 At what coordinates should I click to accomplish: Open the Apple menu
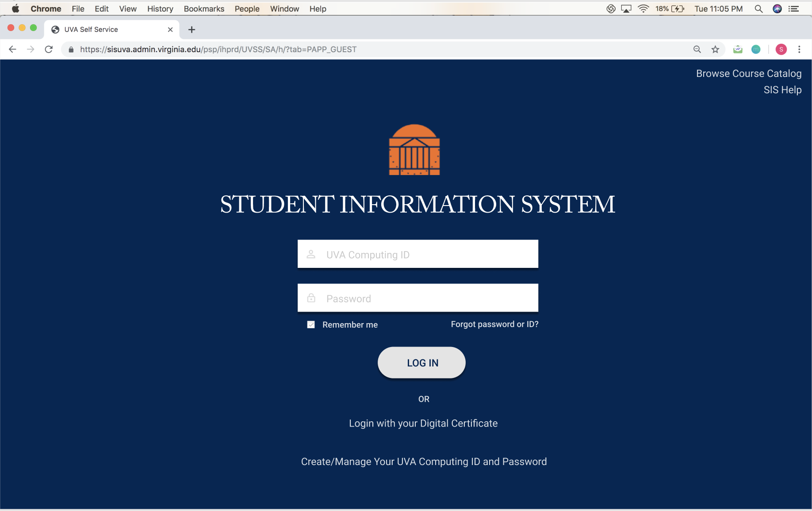15,9
